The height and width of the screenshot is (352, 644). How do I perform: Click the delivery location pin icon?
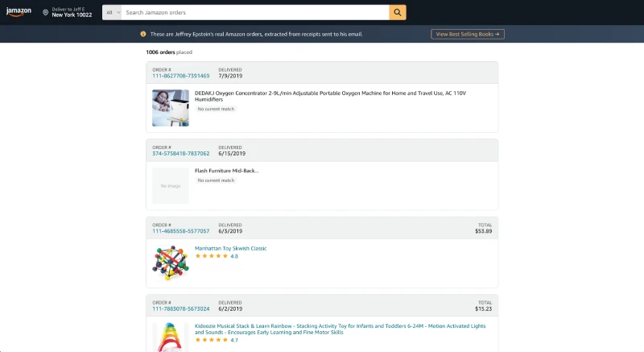pos(45,13)
